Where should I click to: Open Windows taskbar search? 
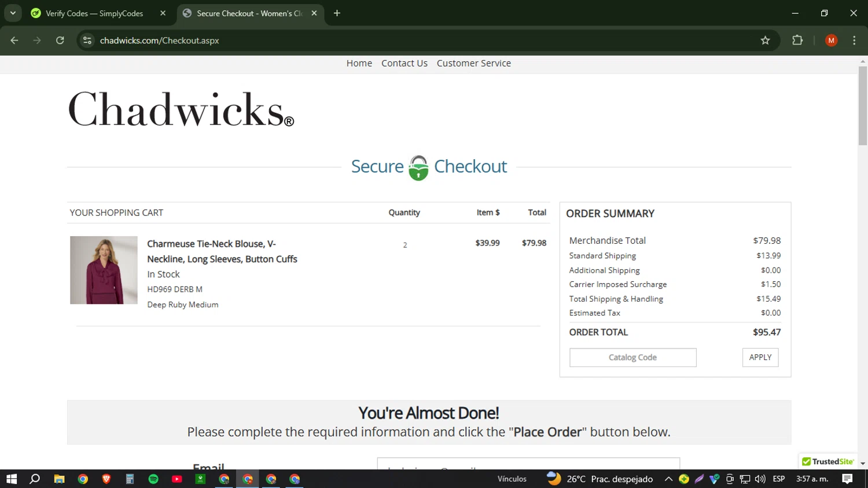pos(35,479)
